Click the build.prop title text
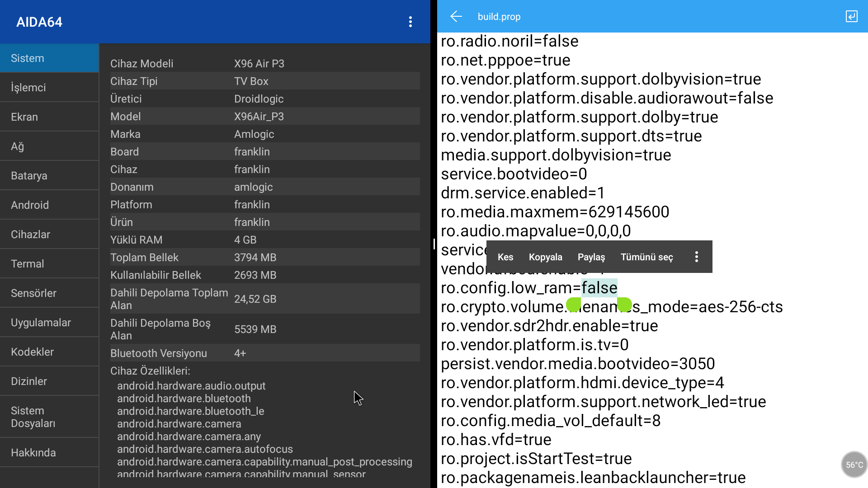868x488 pixels. [499, 17]
